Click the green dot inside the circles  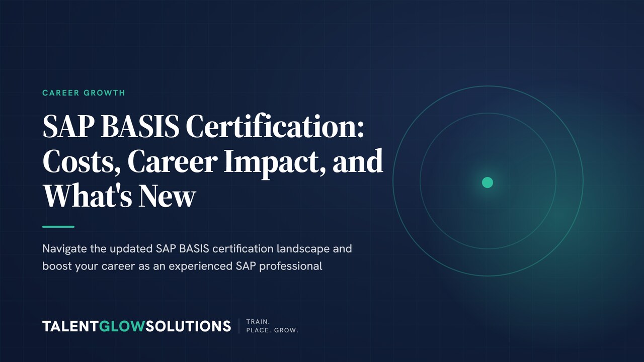(488, 182)
